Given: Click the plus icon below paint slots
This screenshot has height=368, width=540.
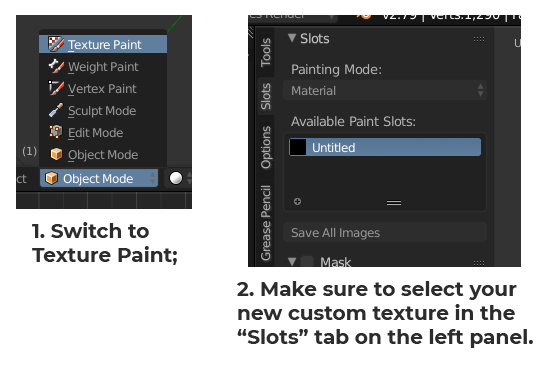Looking at the screenshot, I should pyautogui.click(x=298, y=201).
